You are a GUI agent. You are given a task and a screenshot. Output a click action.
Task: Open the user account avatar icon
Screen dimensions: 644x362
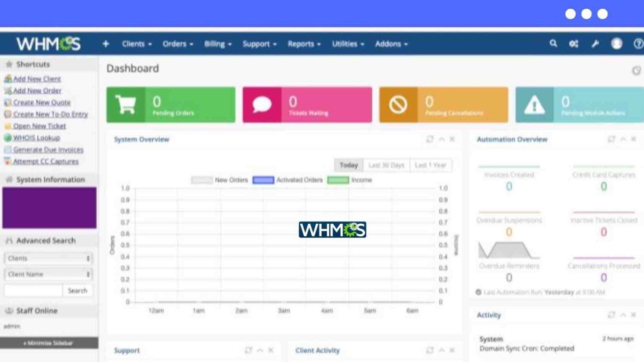(x=616, y=43)
